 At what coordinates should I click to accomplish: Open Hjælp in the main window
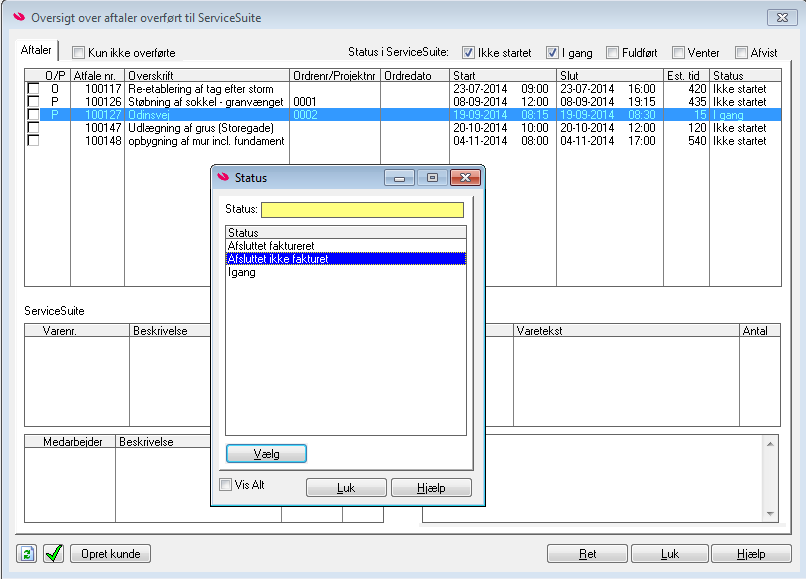[x=751, y=554]
